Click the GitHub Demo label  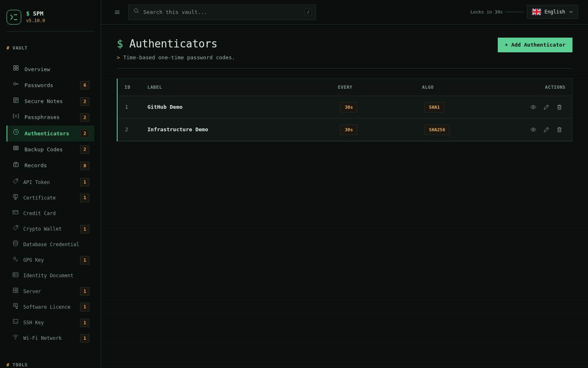[x=165, y=107]
